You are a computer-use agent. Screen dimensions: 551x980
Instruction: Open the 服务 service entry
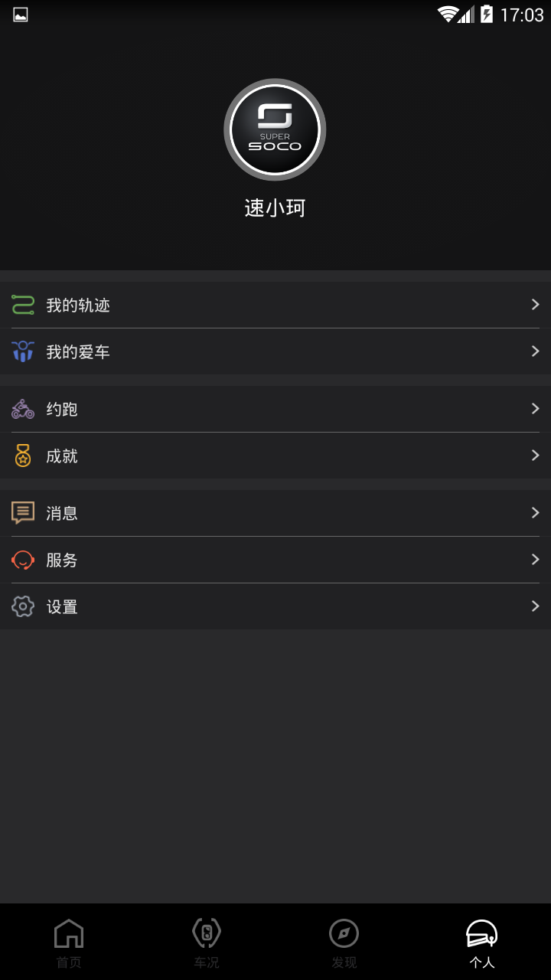pyautogui.click(x=62, y=560)
